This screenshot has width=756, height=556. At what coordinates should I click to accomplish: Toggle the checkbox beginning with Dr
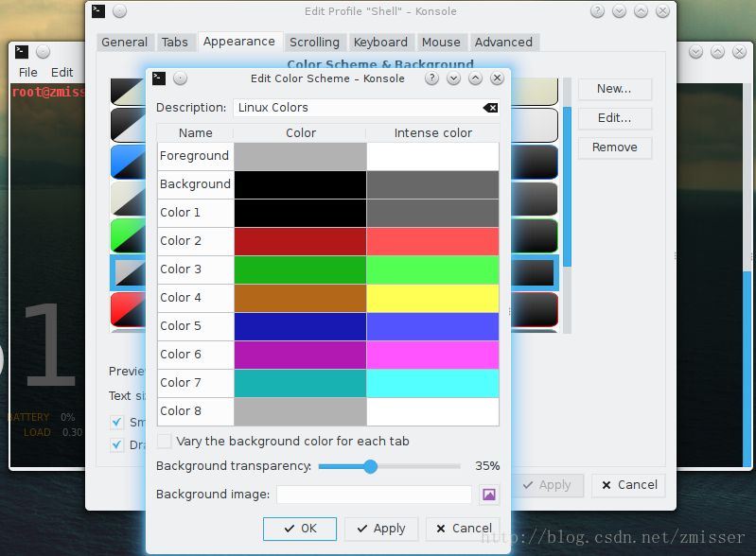pyautogui.click(x=116, y=444)
